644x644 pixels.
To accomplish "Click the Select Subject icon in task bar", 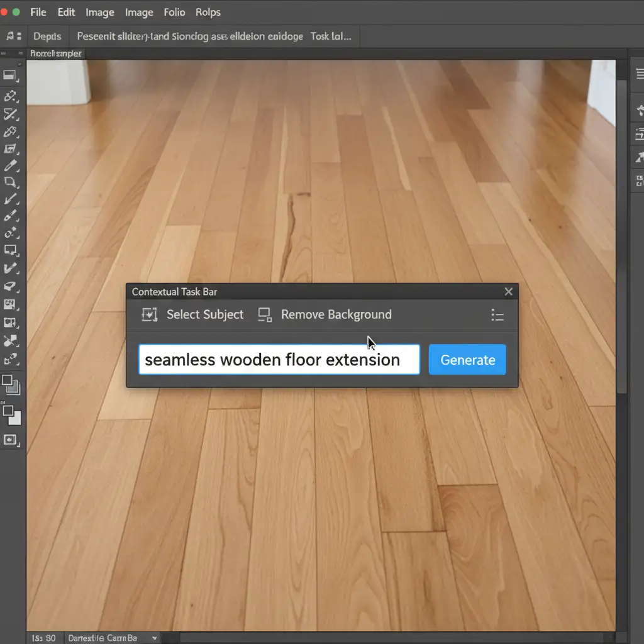I will pos(149,315).
